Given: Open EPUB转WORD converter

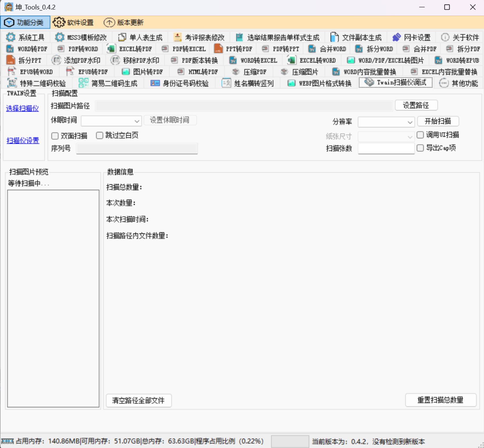Looking at the screenshot, I should pos(30,72).
